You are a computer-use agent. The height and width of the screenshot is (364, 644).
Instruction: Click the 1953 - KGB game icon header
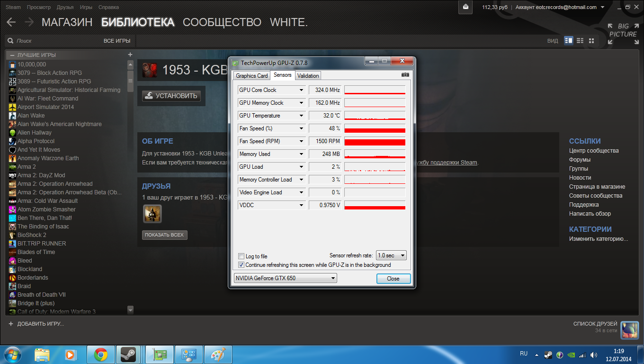[x=150, y=70]
